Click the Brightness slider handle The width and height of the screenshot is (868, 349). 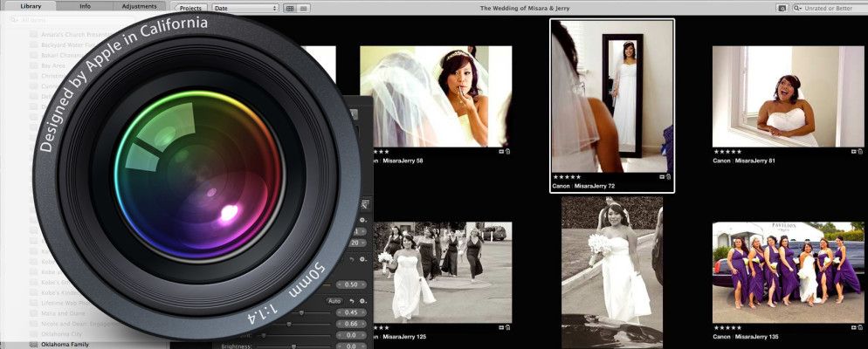coord(293,346)
